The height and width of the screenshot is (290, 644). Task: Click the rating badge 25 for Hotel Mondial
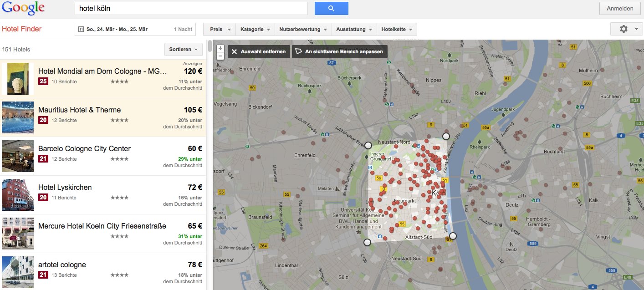[x=43, y=81]
